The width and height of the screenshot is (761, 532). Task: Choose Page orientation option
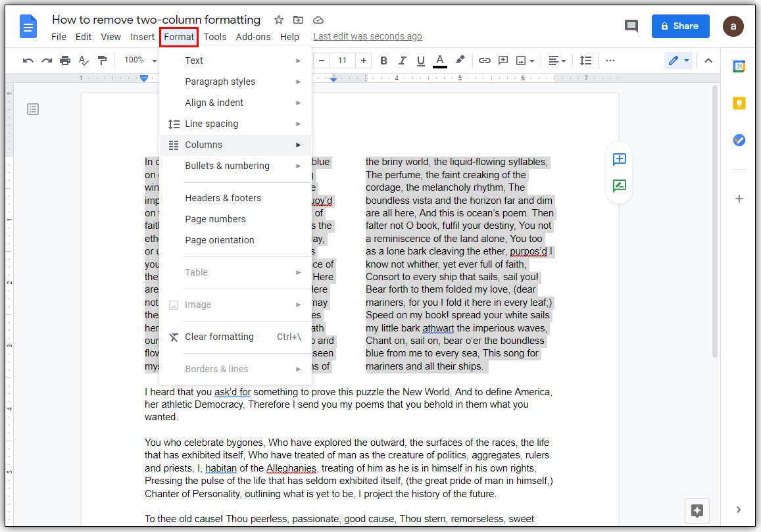235,240
